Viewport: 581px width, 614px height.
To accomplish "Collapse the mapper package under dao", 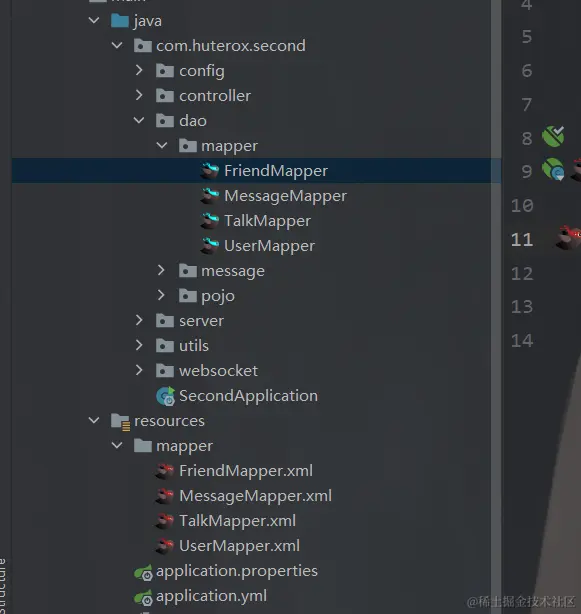I will pos(162,146).
